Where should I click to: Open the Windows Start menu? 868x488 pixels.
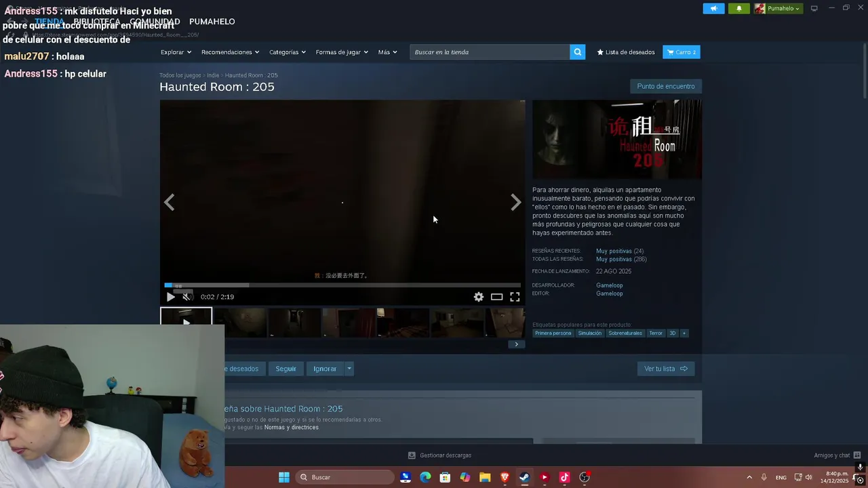[x=284, y=477]
